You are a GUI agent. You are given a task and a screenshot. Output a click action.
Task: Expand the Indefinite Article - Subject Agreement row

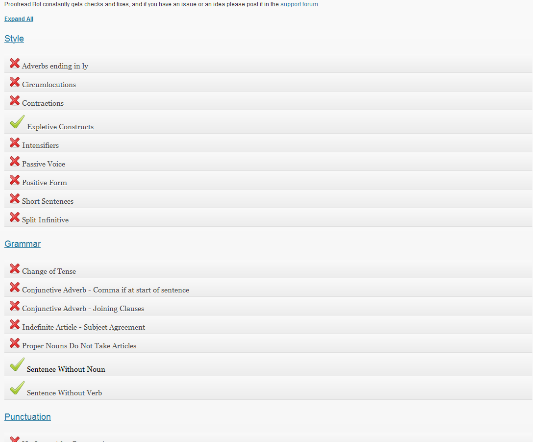(268, 325)
